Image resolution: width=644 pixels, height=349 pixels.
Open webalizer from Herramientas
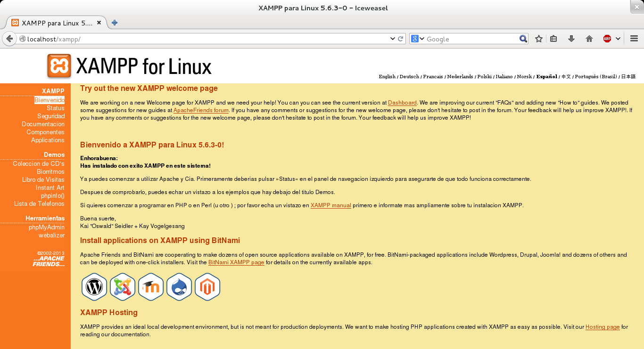(x=52, y=235)
